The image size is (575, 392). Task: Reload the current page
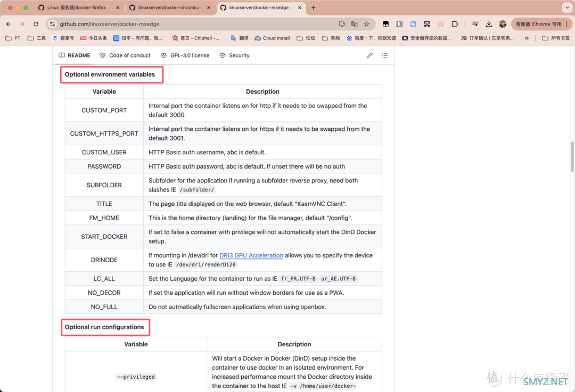coord(36,24)
